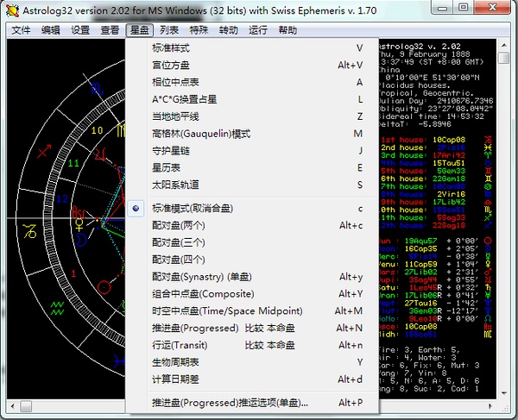Choose 宫位方盘 from the menu
Screen dimensions: 518x420
172,66
